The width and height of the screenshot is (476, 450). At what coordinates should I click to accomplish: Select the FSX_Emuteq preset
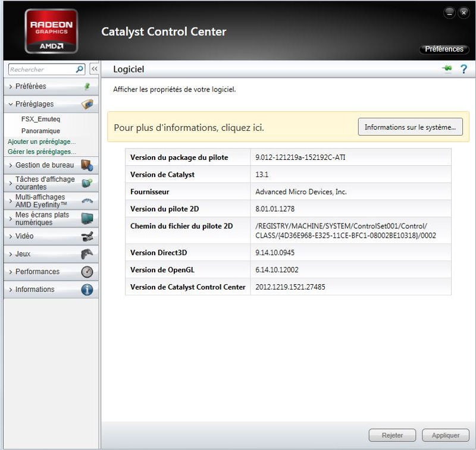point(40,119)
